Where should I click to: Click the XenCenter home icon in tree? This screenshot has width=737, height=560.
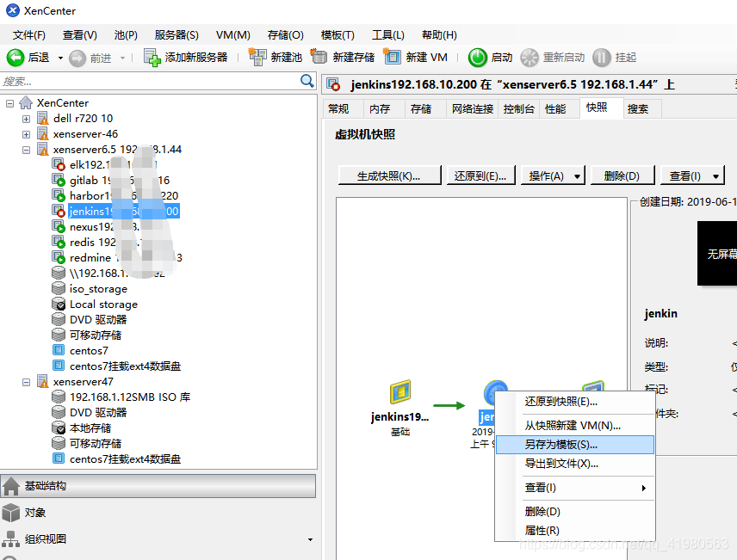click(x=26, y=103)
